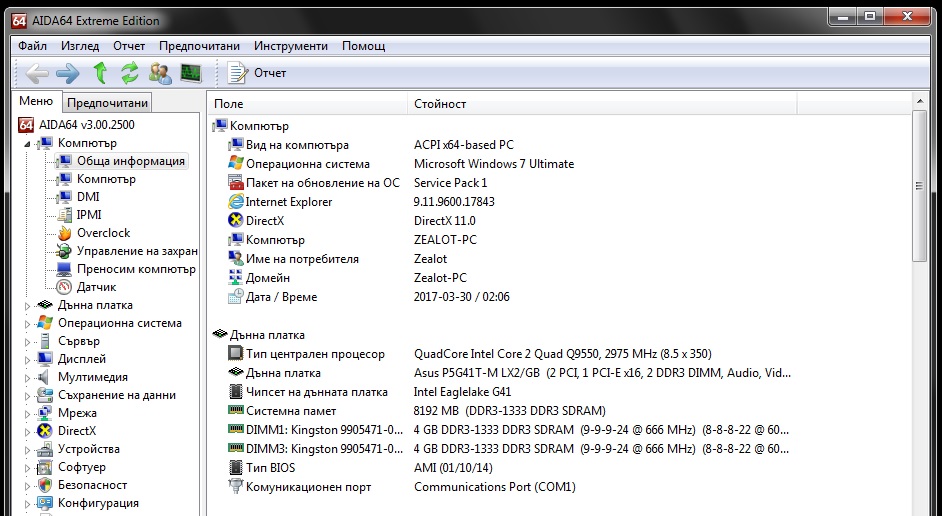Expand the Дънна платка tree node
942x516 pixels.
click(x=27, y=306)
